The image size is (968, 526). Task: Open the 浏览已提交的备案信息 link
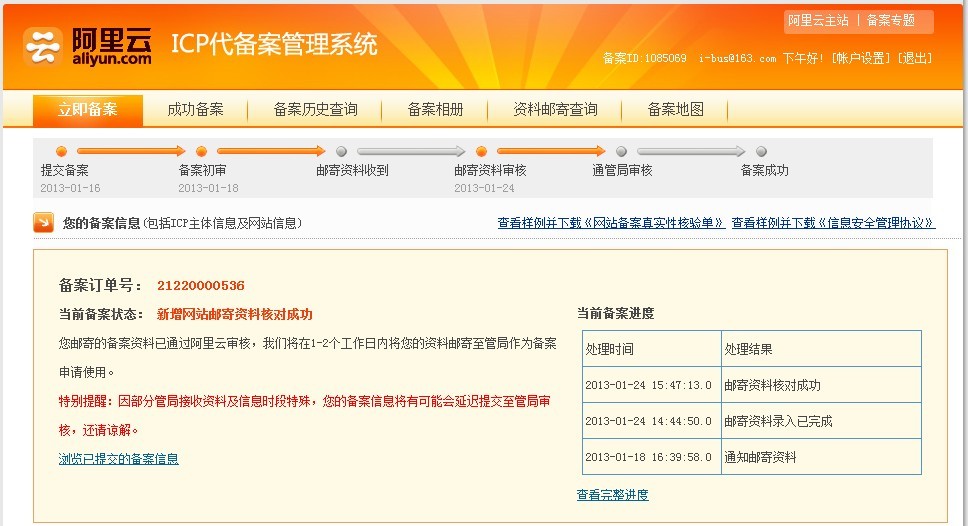coord(118,459)
